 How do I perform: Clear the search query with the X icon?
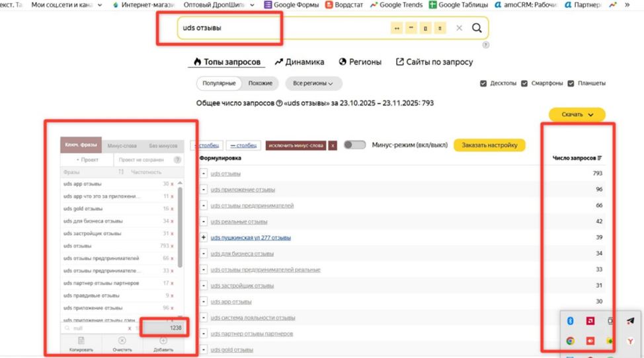tap(459, 28)
